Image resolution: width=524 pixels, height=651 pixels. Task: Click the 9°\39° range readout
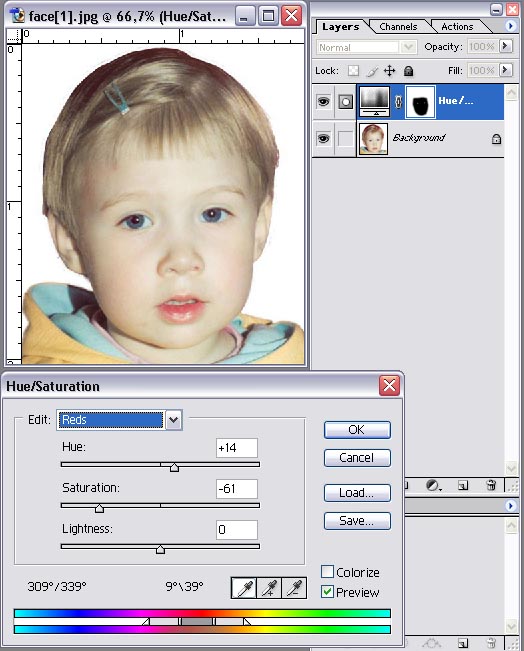(184, 586)
